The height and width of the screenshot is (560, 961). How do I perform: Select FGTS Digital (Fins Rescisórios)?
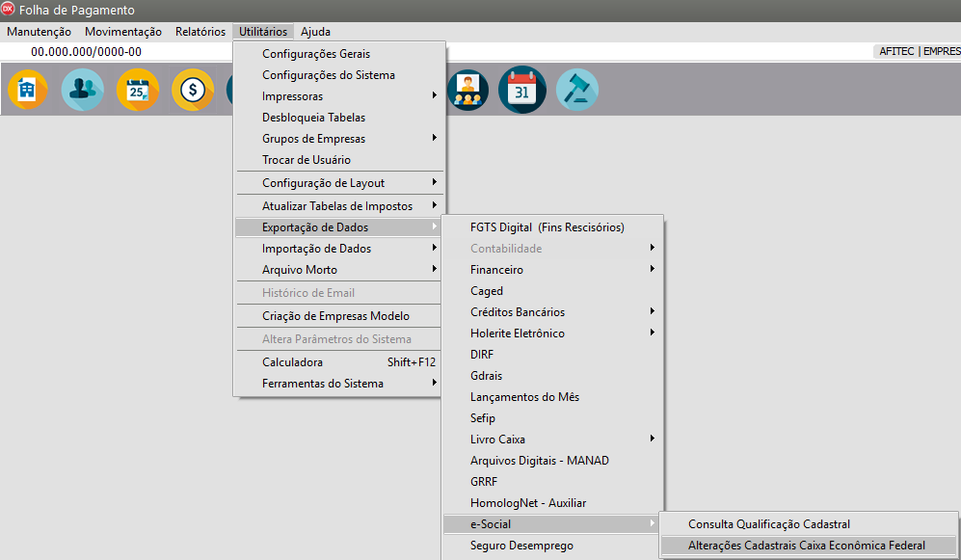point(547,227)
